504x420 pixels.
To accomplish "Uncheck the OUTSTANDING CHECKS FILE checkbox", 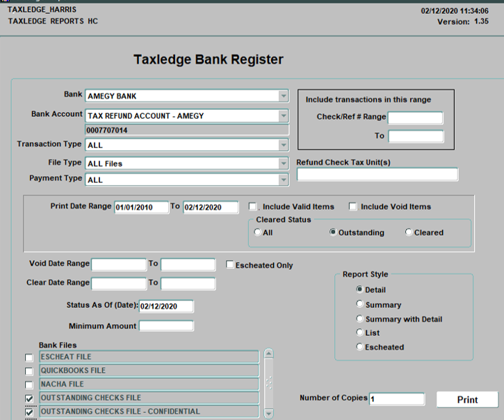I will coord(29,398).
